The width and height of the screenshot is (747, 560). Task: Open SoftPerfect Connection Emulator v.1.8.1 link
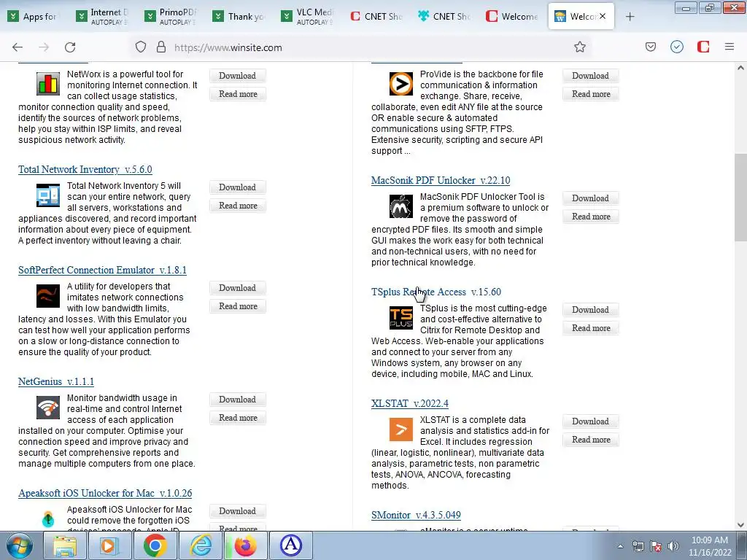click(x=102, y=270)
